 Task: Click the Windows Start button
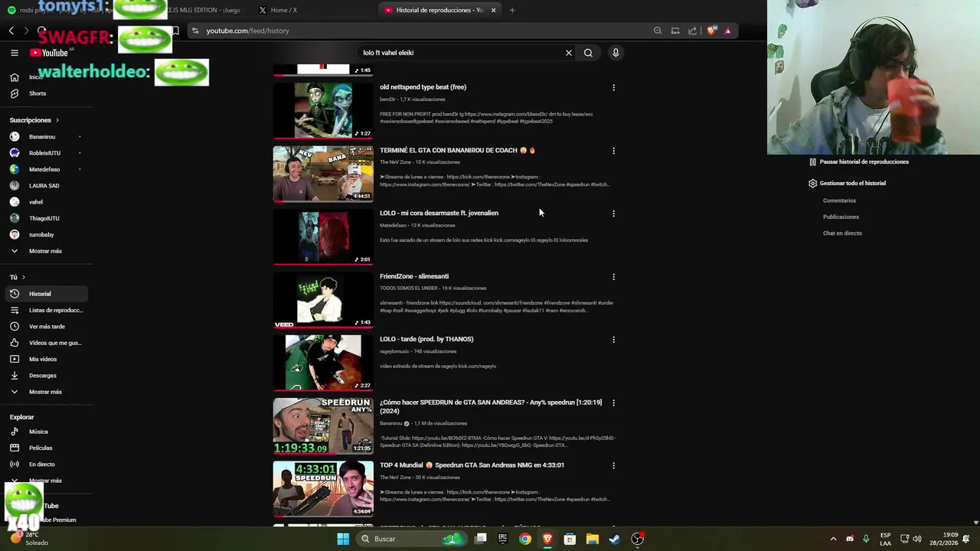coord(343,539)
